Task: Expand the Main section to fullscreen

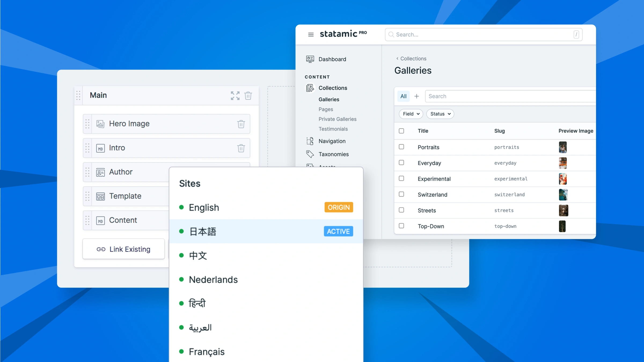Action: (x=235, y=95)
